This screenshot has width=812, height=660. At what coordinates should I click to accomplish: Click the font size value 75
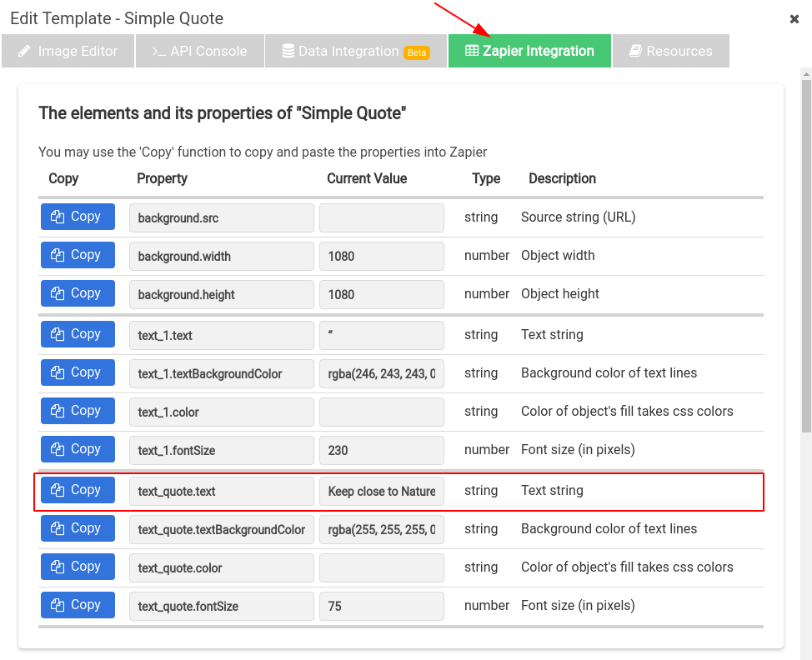pyautogui.click(x=382, y=606)
